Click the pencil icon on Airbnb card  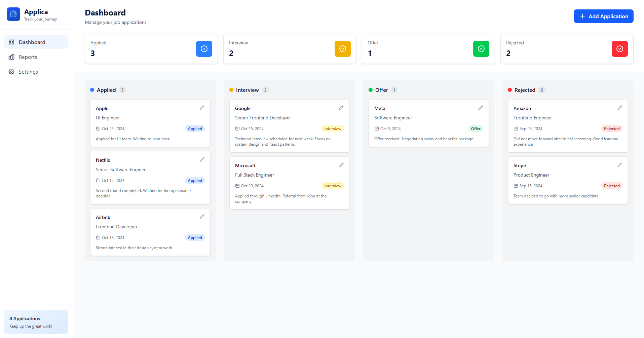coord(202,217)
